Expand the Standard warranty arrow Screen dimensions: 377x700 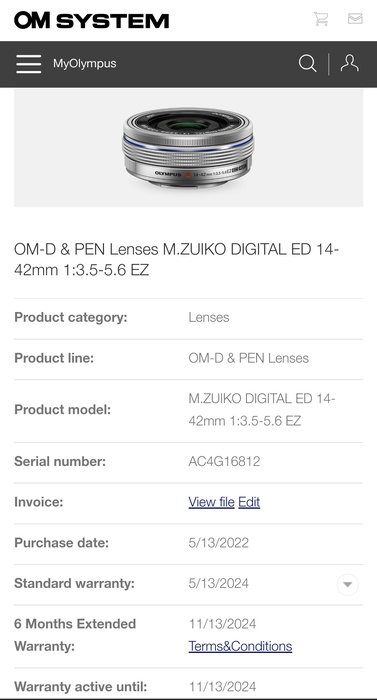348,584
